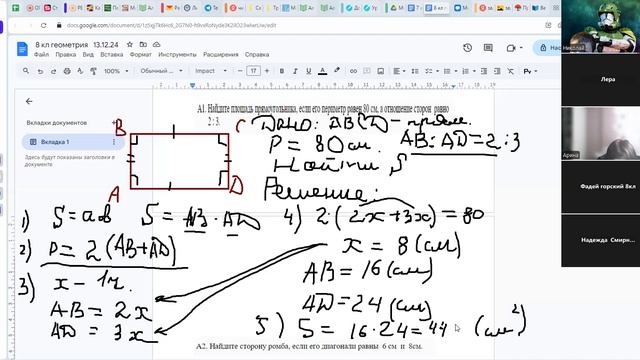
Task: Increase indent in toolbar
Action: pos(497,71)
